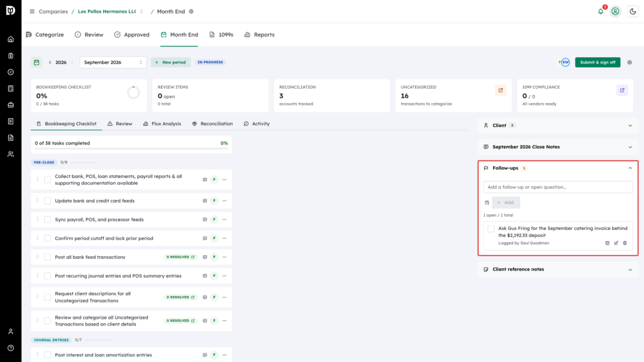Open 1099 Compliance external link icon

coord(622,90)
